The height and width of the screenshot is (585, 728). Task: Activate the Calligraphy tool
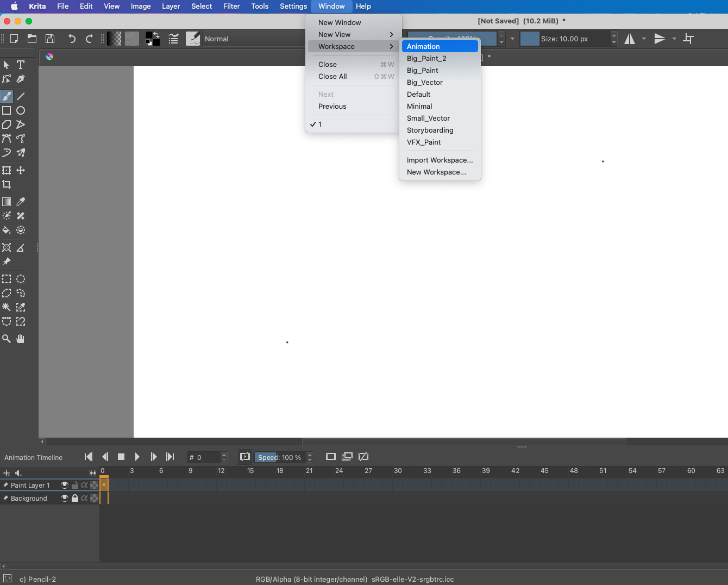[21, 79]
